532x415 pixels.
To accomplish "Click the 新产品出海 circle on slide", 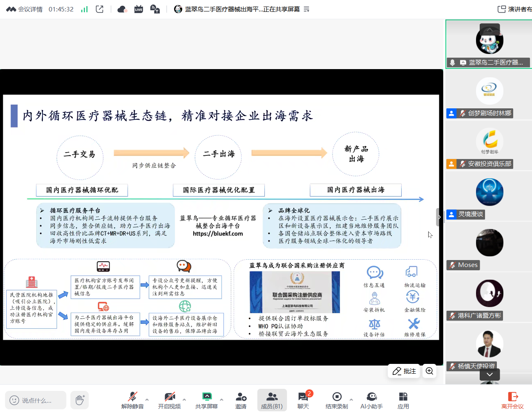I will (356, 154).
